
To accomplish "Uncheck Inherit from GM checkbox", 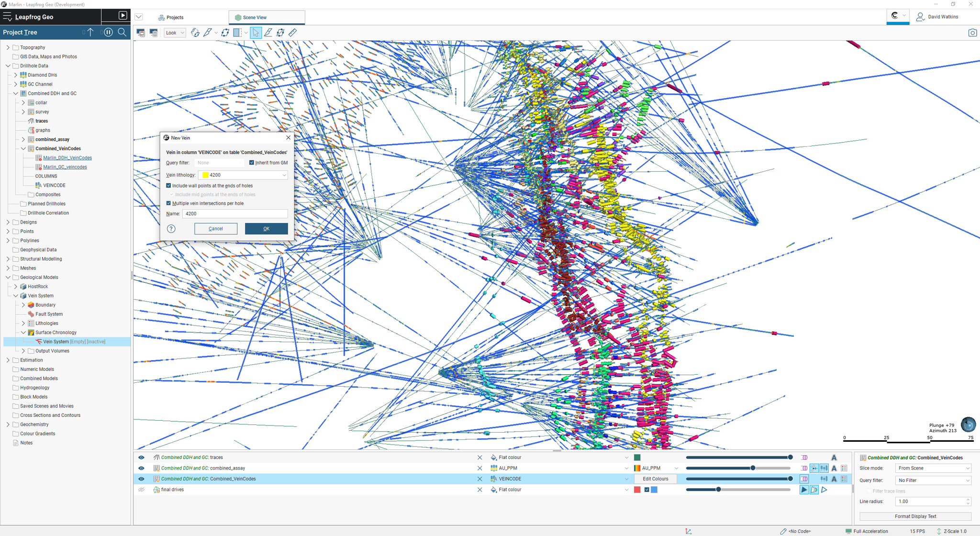I will (252, 163).
